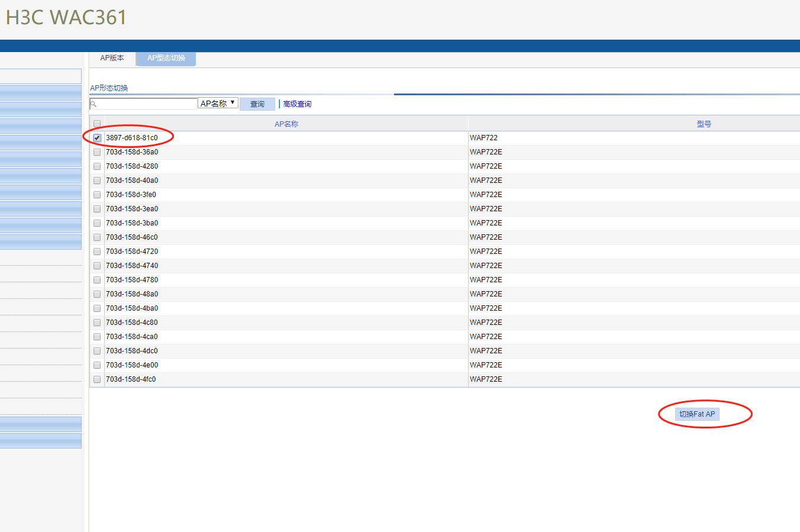Mark the 703d-158d-4e00 checkbox
The image size is (800, 532).
point(97,365)
